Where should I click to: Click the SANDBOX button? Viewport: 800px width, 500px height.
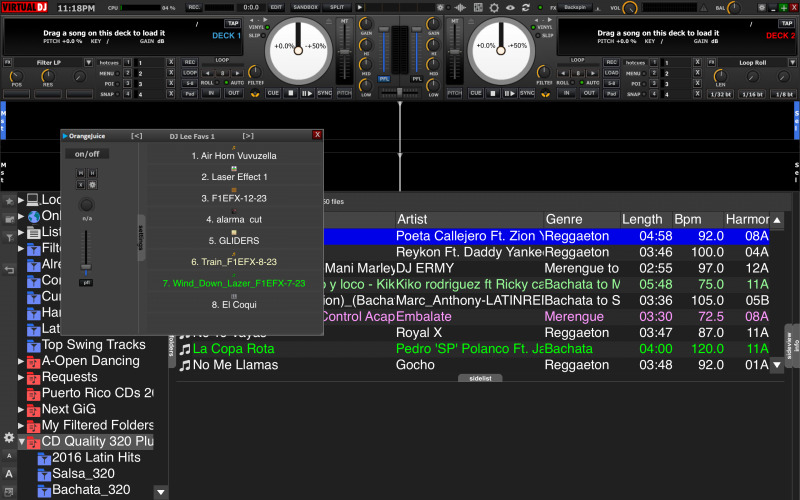pyautogui.click(x=305, y=7)
